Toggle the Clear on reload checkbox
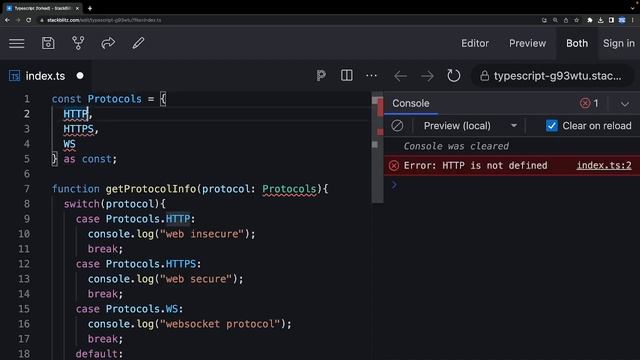640x360 pixels. coord(551,126)
